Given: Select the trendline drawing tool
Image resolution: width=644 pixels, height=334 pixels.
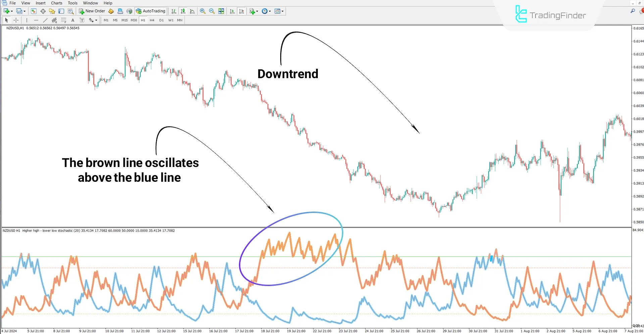Looking at the screenshot, I should coord(45,20).
